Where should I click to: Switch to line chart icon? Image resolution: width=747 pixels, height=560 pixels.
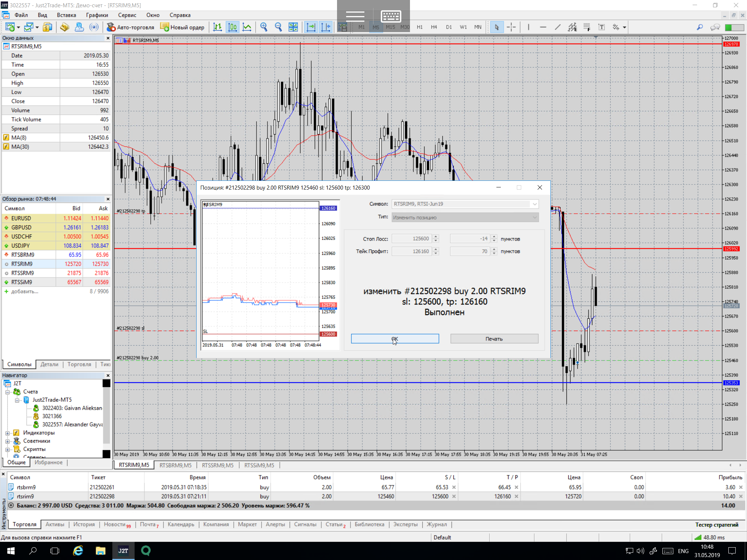click(247, 27)
